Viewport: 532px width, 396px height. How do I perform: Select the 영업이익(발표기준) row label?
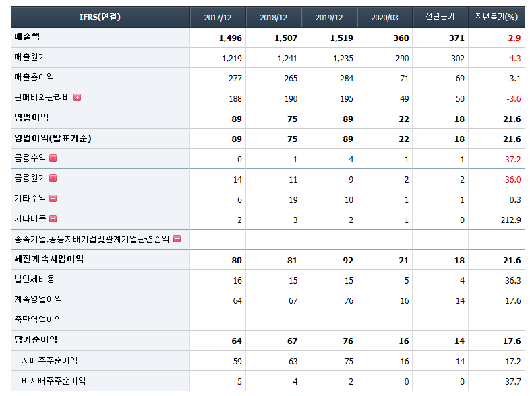click(x=53, y=138)
